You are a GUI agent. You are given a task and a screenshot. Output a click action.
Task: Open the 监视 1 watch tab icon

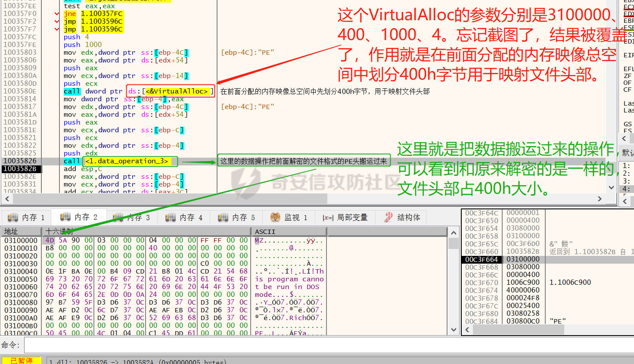[275, 217]
